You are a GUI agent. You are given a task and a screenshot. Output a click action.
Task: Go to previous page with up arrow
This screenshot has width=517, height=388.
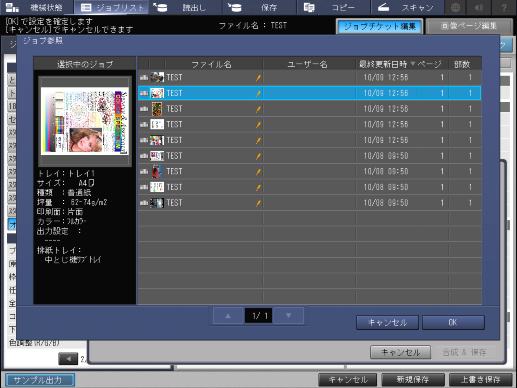[x=228, y=316]
